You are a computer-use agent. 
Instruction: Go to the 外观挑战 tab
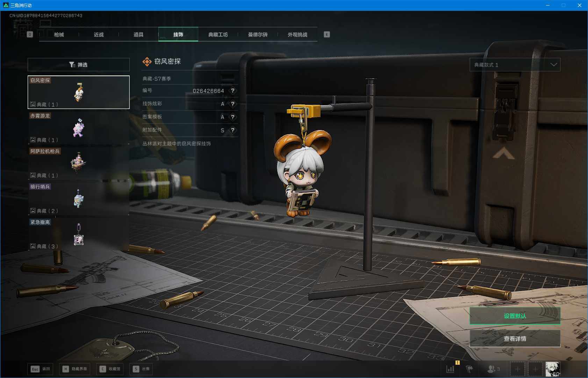pyautogui.click(x=297, y=35)
